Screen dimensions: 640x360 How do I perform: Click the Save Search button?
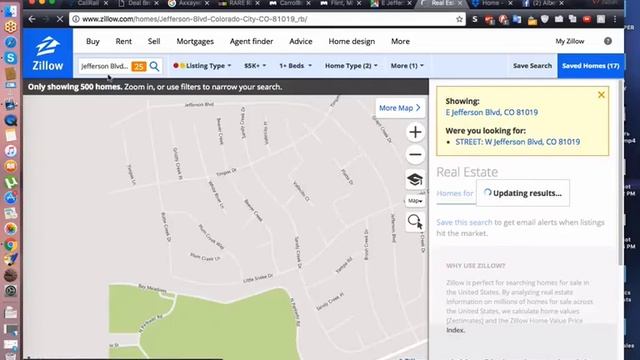tap(532, 66)
